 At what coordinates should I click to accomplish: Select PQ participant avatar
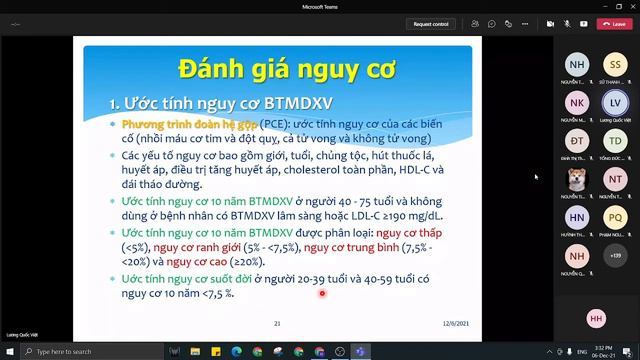pos(615,218)
